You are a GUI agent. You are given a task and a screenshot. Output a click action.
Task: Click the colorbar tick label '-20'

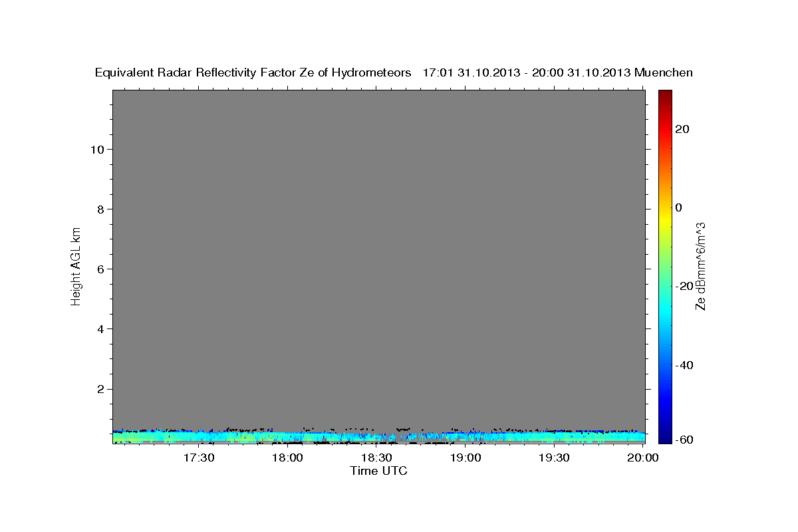pyautogui.click(x=684, y=286)
